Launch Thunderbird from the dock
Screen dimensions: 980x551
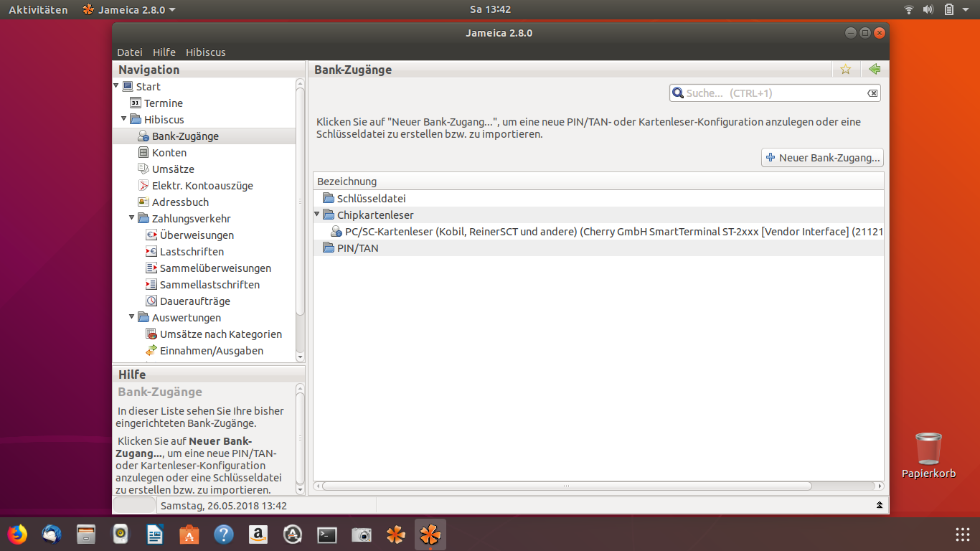(52, 534)
